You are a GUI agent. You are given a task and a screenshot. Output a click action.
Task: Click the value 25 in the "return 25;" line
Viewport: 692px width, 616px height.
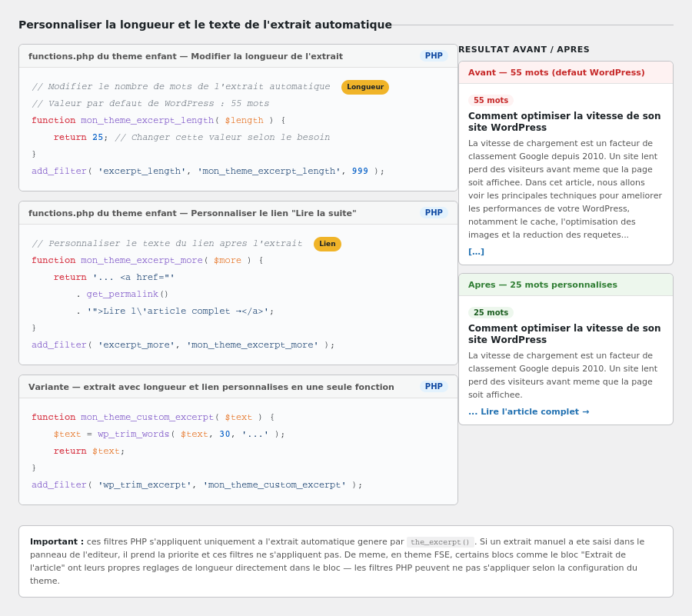[98, 137]
